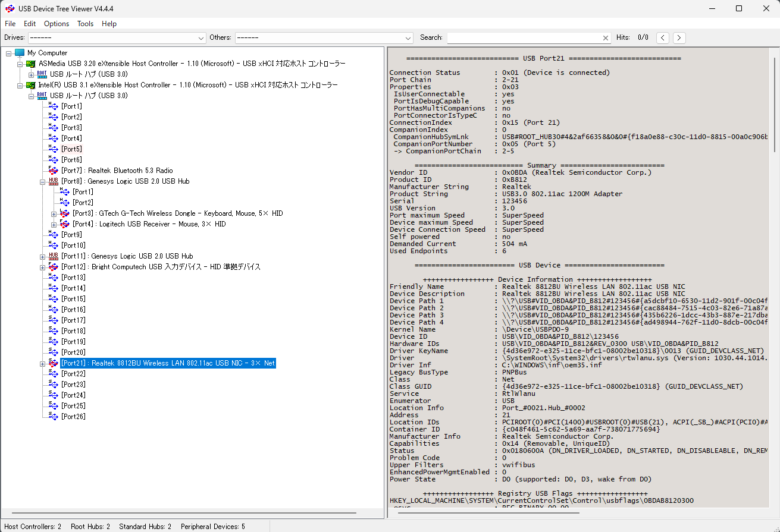Click the Intel host controller chip icon
The width and height of the screenshot is (780, 532).
coord(31,85)
